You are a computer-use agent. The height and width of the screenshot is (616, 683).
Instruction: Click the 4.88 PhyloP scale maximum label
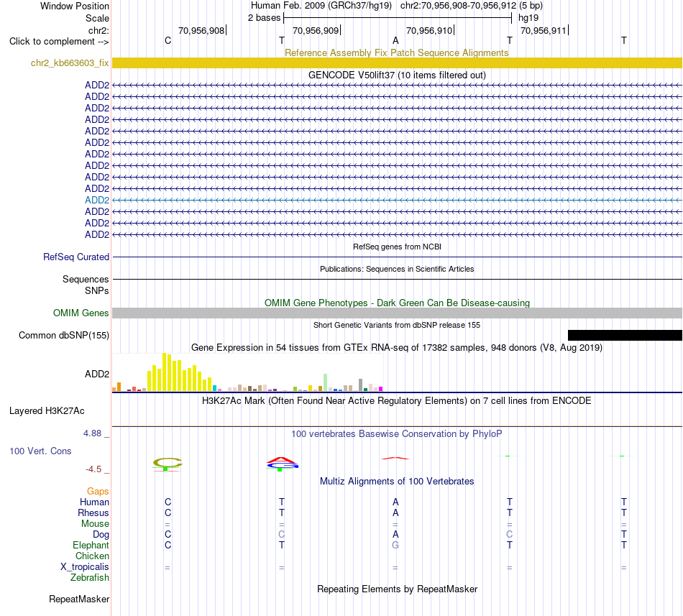point(92,433)
